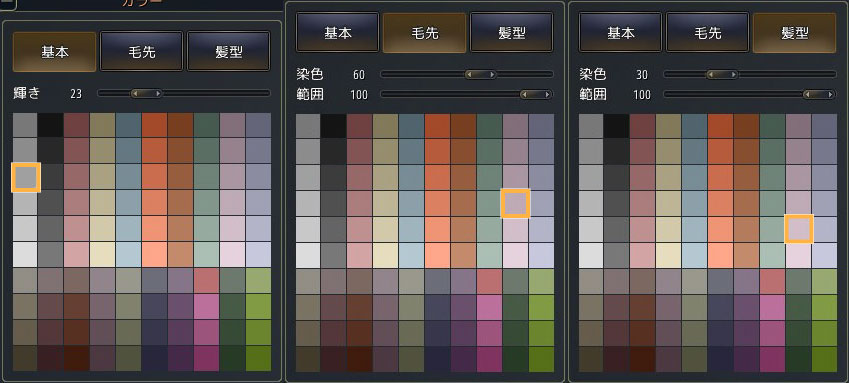This screenshot has height=383, width=849.
Task: Choose bottom-right lime green swatch in left palette
Action: pyautogui.click(x=258, y=358)
